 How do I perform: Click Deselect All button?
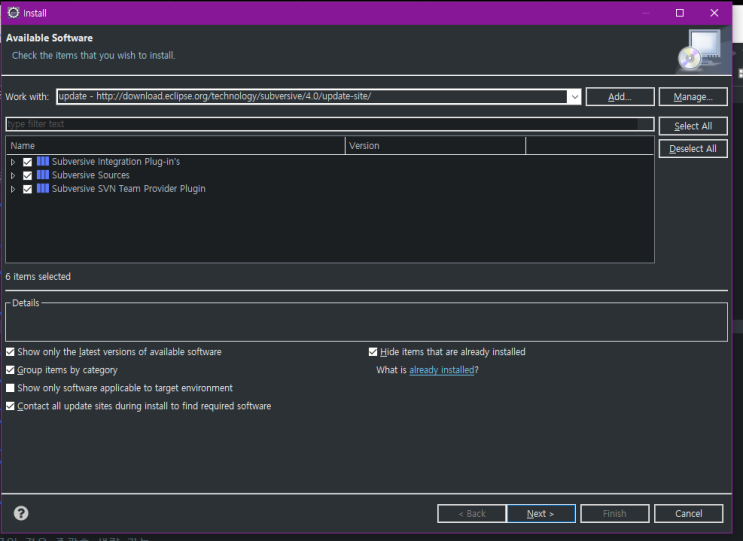click(x=693, y=149)
